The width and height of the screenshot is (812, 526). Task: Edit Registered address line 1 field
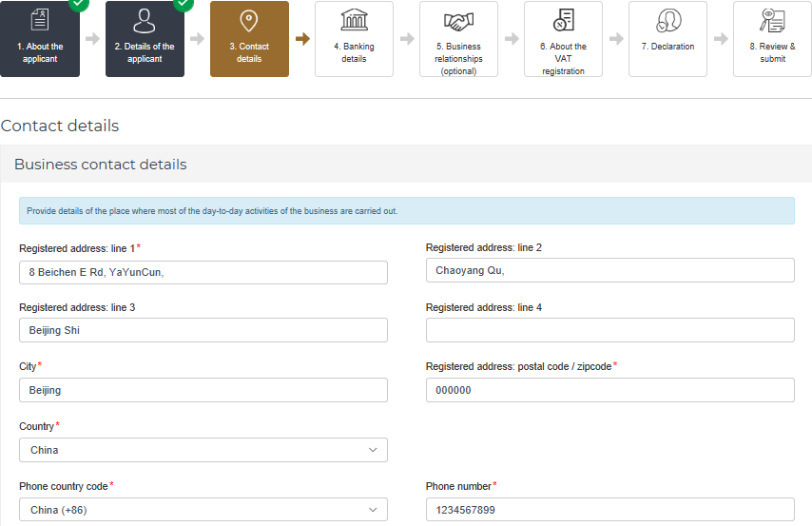[x=203, y=272]
